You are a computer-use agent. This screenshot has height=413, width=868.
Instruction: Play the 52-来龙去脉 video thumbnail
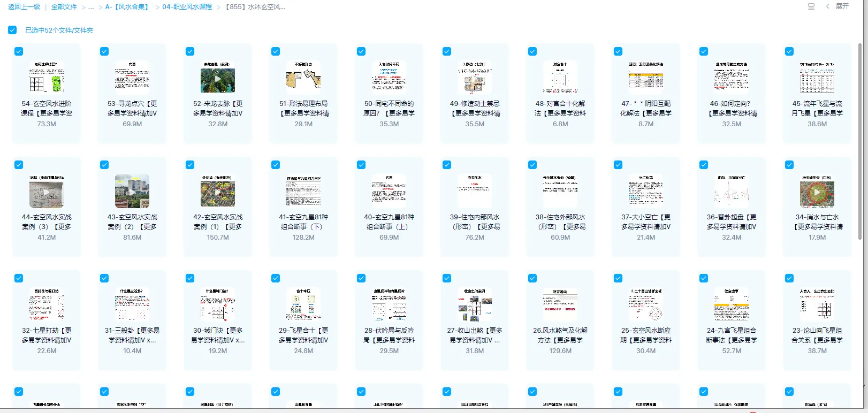[x=218, y=78]
